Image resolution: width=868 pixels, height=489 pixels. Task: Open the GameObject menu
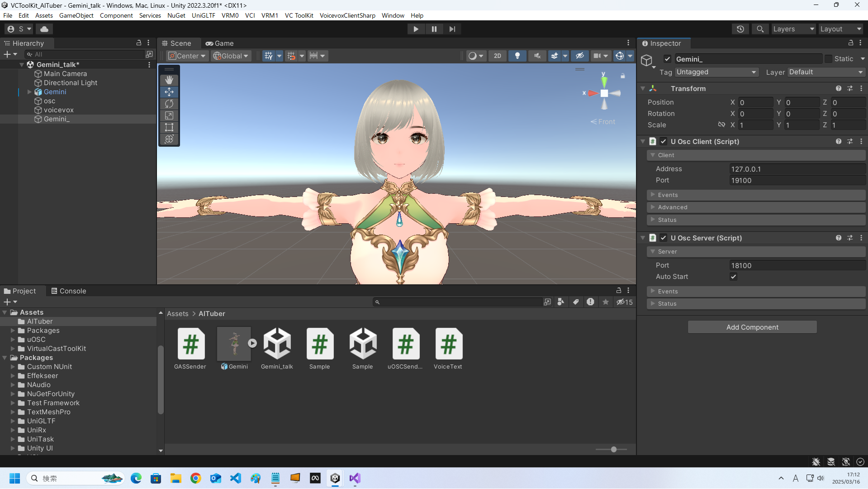(76, 15)
